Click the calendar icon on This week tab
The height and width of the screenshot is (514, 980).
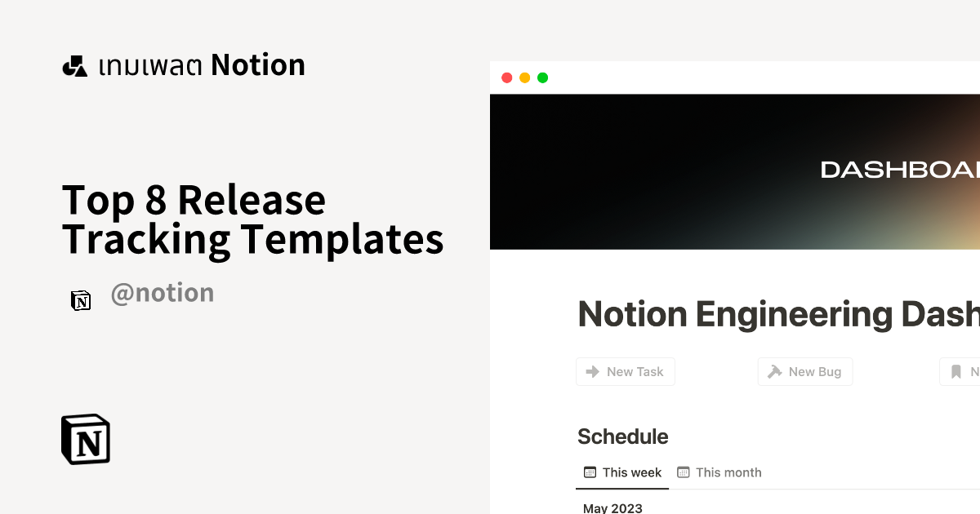click(x=590, y=472)
